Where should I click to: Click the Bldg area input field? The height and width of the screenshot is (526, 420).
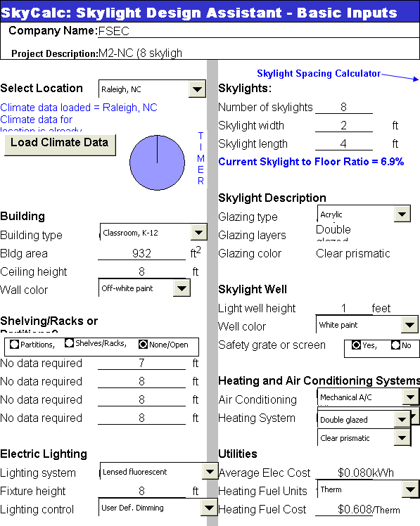141,253
